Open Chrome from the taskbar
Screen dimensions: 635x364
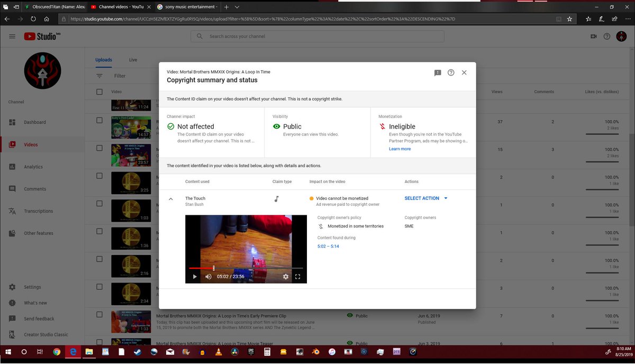[x=57, y=352]
